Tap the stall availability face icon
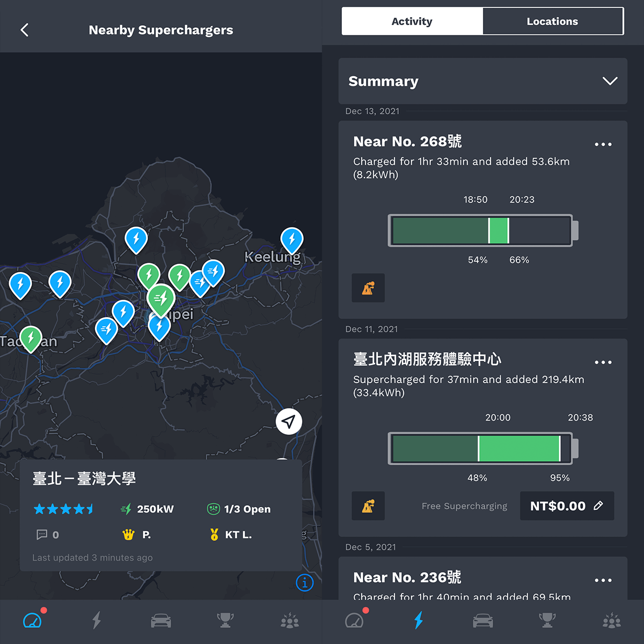 coord(214,509)
